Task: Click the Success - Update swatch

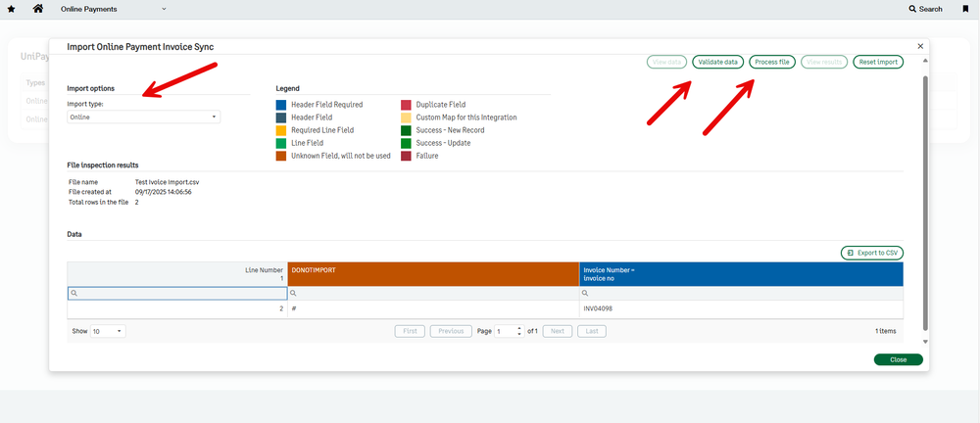Action: [x=407, y=143]
